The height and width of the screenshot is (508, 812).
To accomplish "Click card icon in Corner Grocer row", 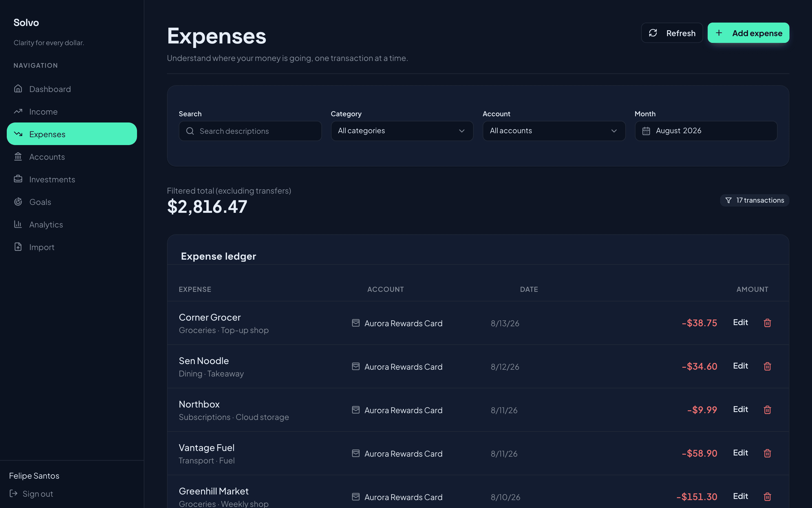I will 356,323.
